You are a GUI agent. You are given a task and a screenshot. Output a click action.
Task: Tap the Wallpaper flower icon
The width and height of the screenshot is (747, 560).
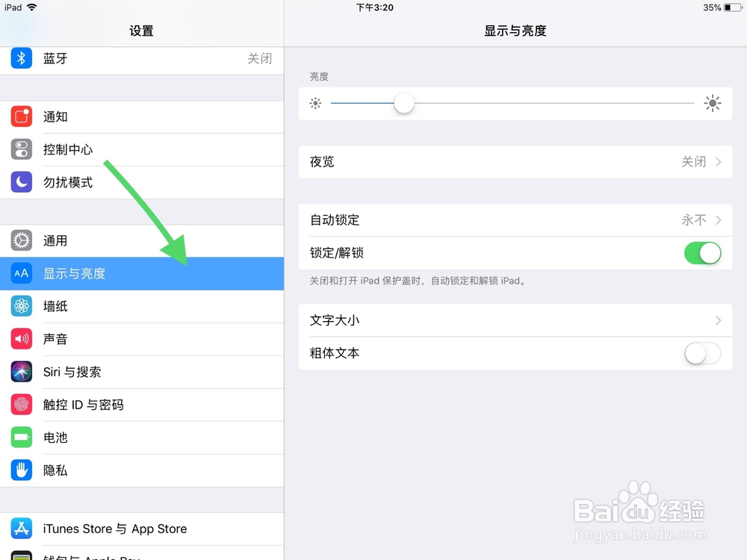click(22, 305)
